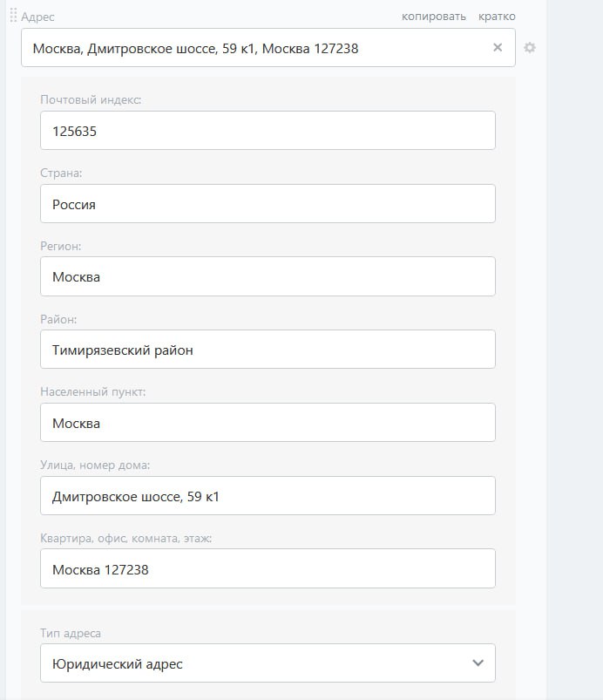
Task: Click the Тип адреса label
Action: tap(77, 633)
